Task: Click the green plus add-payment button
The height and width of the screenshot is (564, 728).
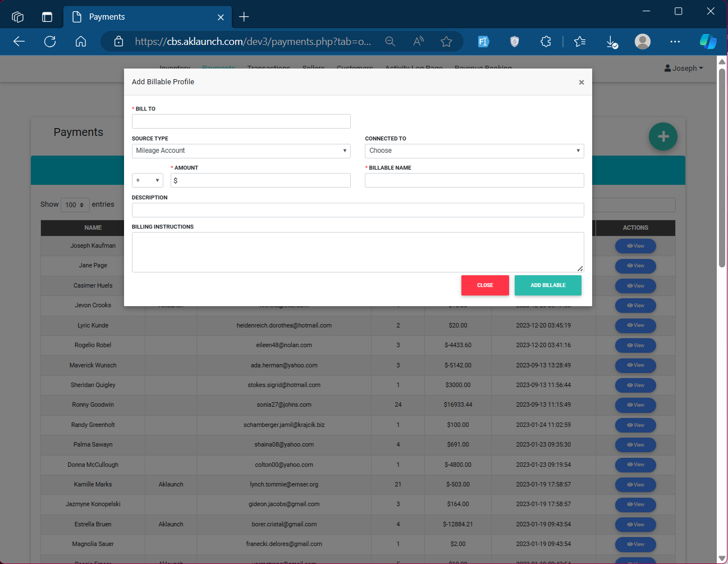Action: [663, 137]
